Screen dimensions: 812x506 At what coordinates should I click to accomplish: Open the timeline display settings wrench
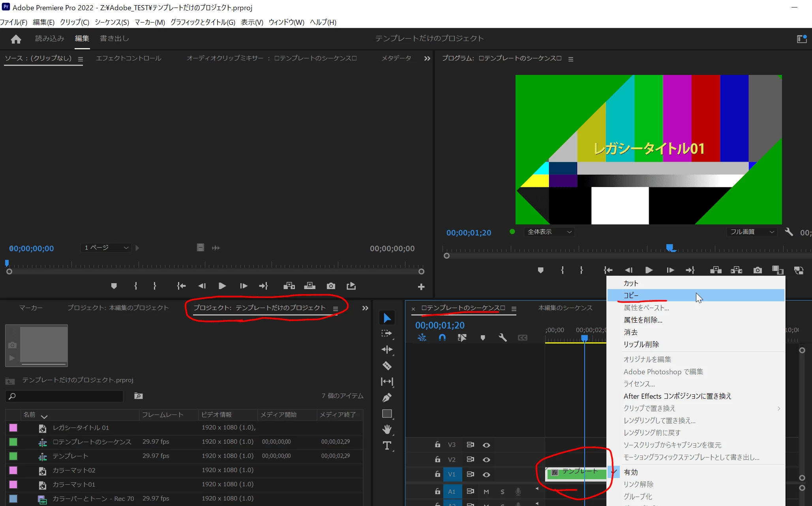503,338
